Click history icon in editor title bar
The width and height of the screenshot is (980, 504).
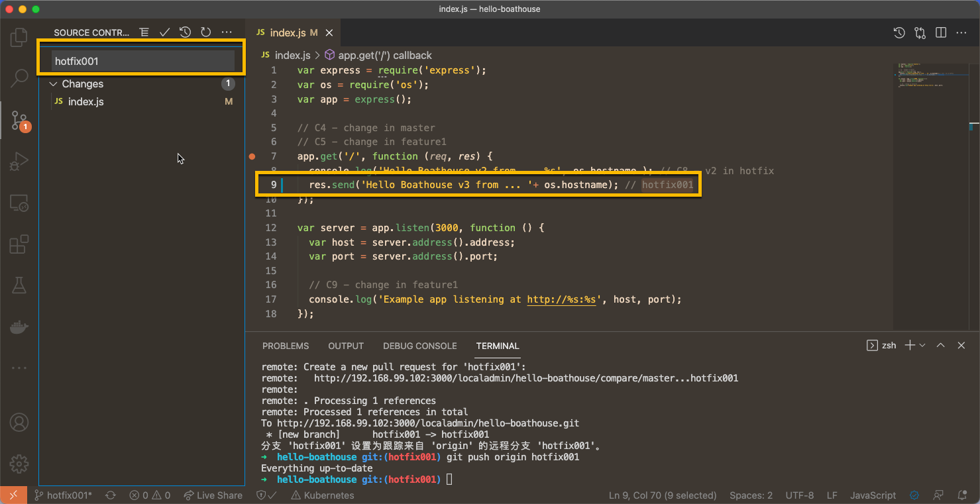pos(899,32)
